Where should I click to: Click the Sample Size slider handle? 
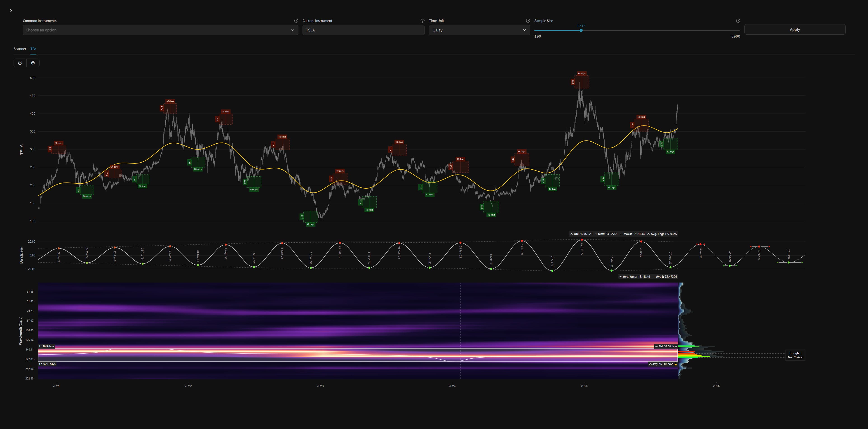click(x=581, y=30)
